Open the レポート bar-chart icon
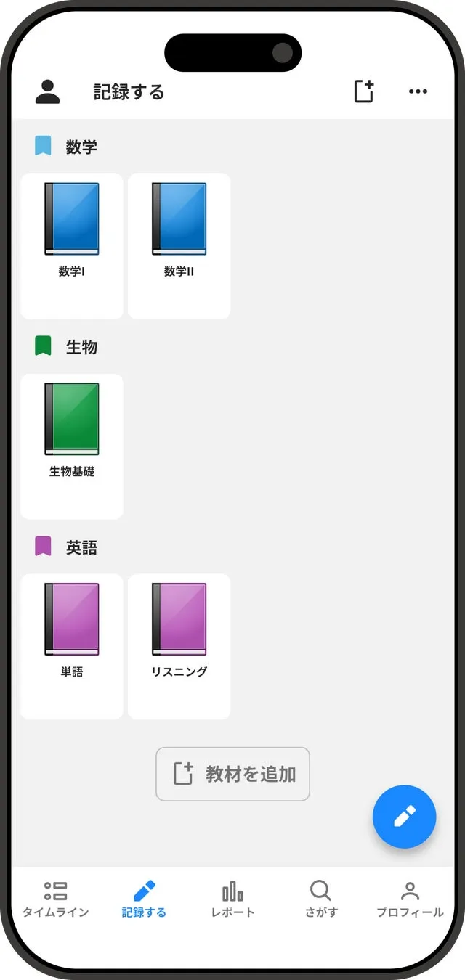The image size is (465, 980). pos(232,889)
